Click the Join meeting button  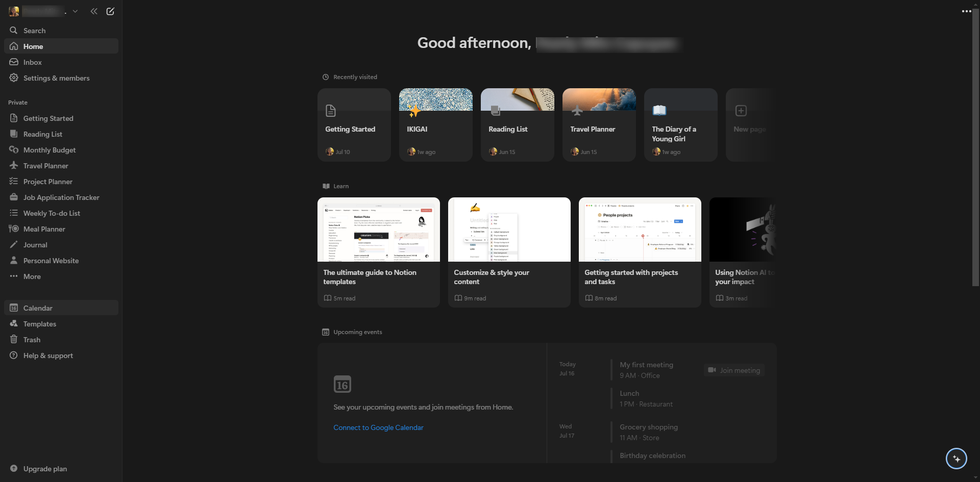pos(734,370)
